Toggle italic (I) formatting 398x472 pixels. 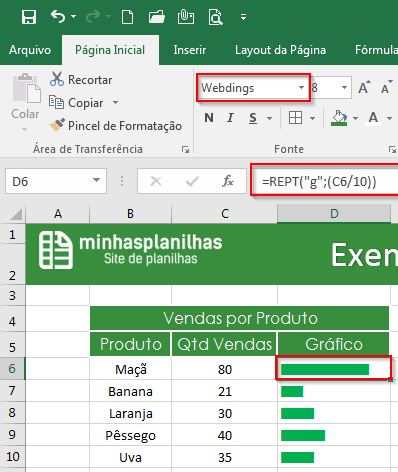pos(230,118)
